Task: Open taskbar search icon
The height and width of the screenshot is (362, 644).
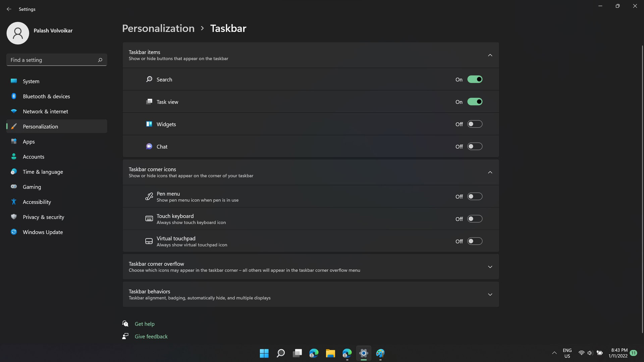Action: click(281, 353)
